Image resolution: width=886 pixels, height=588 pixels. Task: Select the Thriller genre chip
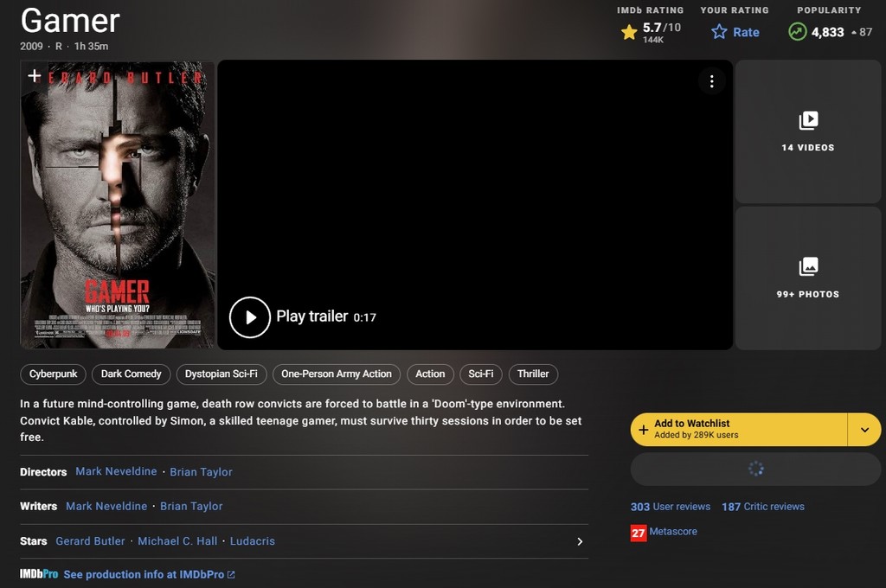tap(533, 374)
